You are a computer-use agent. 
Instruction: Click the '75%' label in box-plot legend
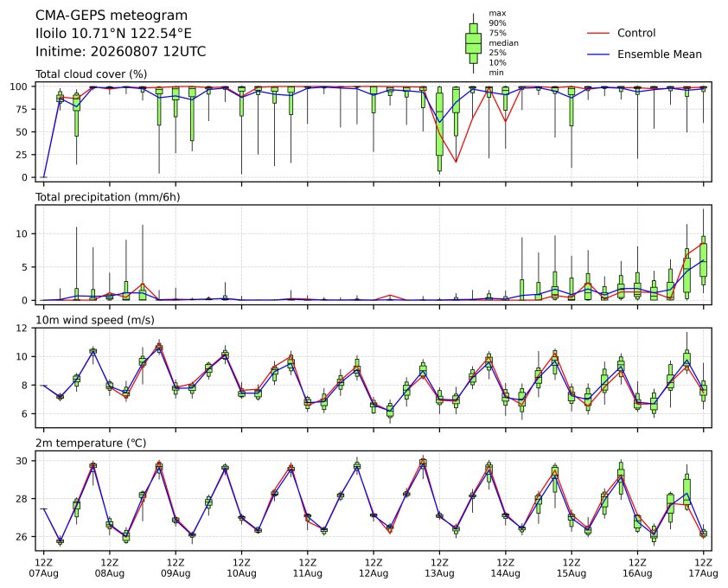tap(497, 33)
